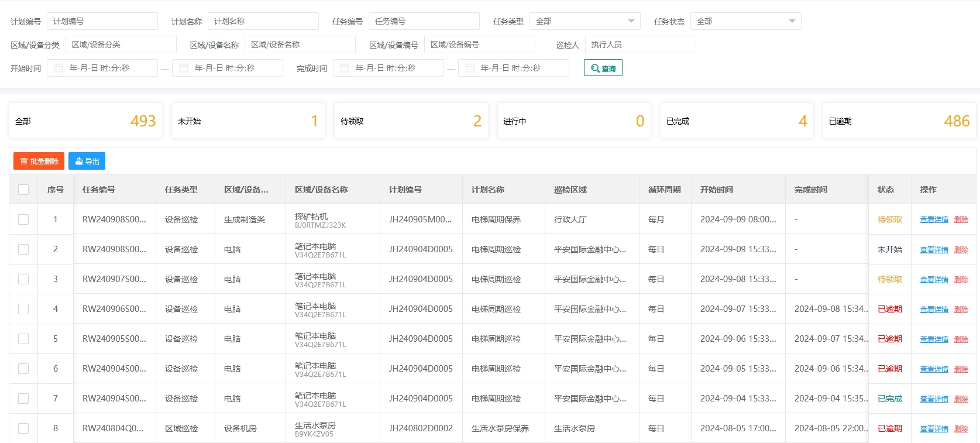Focus the 区域/设备分类 input field
The height and width of the screenshot is (443, 980).
pyautogui.click(x=121, y=44)
